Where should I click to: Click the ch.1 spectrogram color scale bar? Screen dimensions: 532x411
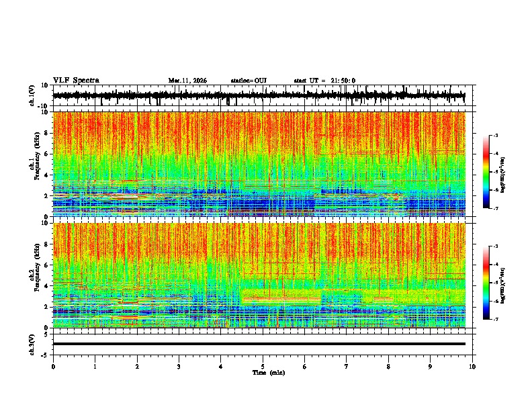[486, 172]
